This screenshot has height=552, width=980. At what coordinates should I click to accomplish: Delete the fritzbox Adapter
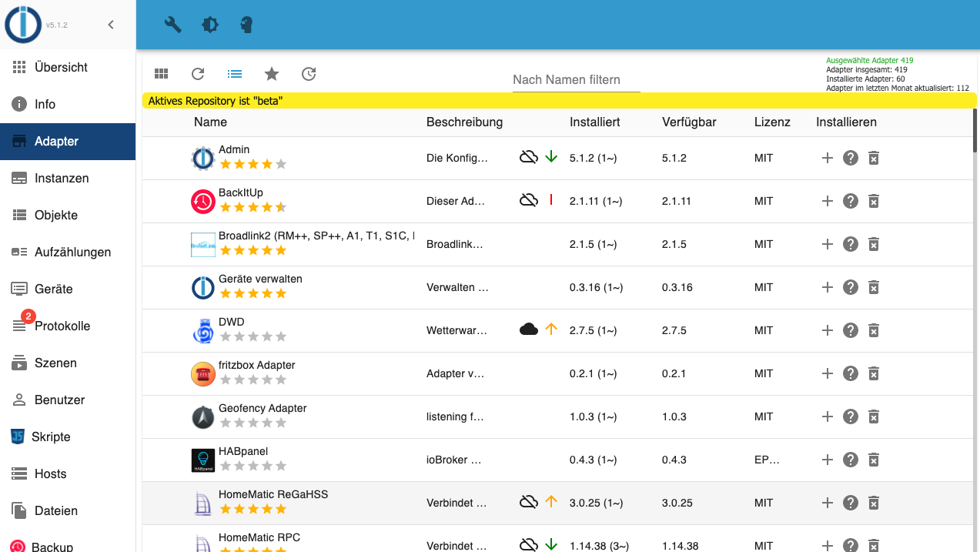(874, 373)
